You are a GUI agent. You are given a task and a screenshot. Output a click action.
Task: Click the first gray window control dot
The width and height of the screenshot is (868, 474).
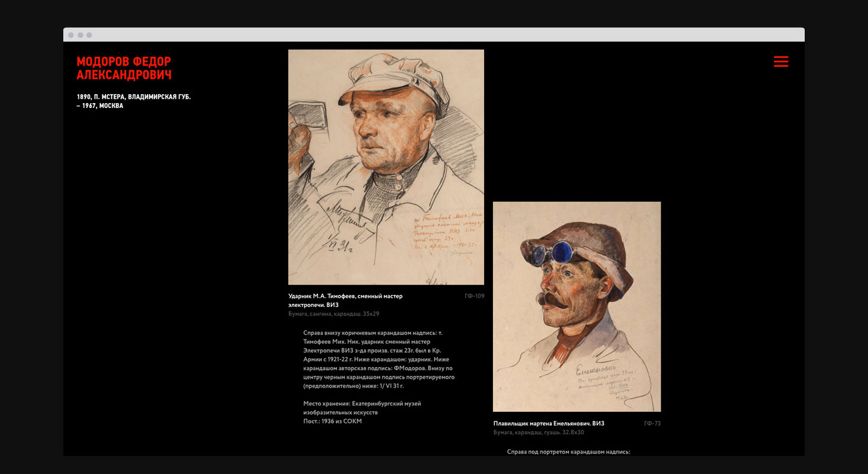(71, 35)
